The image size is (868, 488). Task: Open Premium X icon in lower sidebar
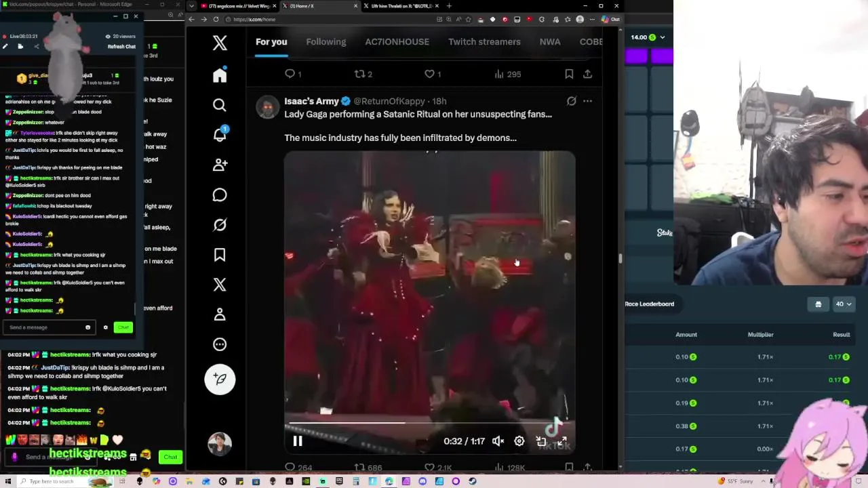[220, 285]
